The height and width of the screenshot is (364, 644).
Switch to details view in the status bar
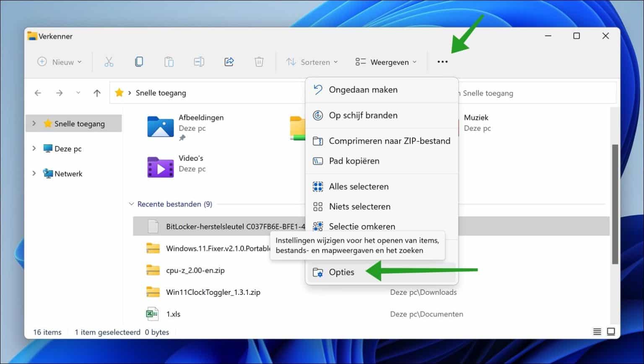pos(597,331)
